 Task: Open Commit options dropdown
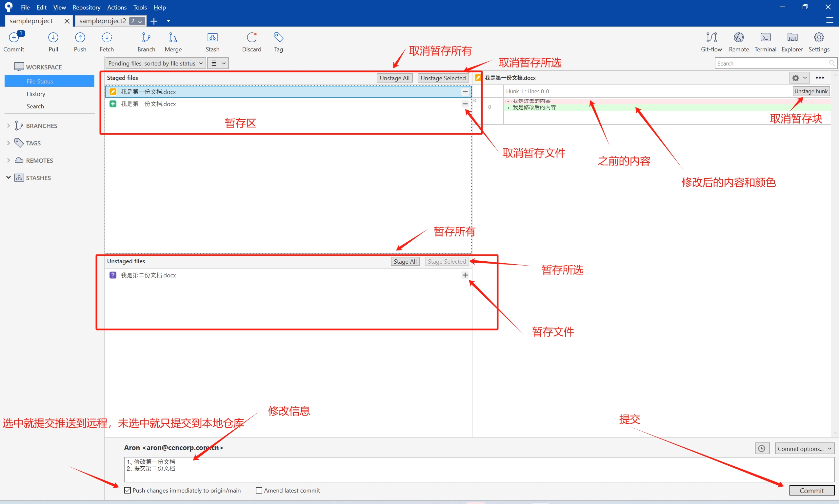point(804,448)
